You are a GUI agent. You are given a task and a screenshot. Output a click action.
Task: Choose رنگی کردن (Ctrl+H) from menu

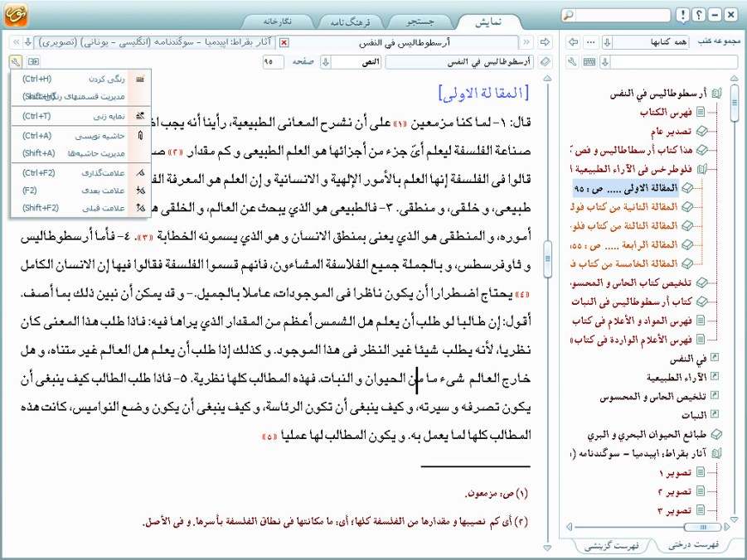tap(81, 79)
